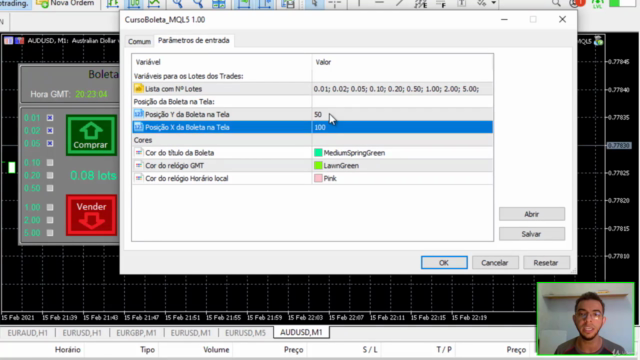This screenshot has width=640, height=360.
Task: Switch to the Comum tab
Action: click(139, 41)
